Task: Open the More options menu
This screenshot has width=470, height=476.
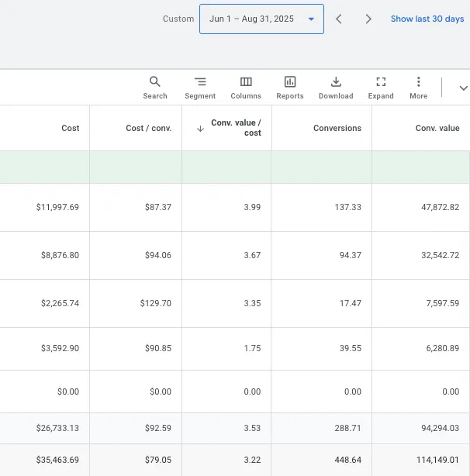Action: pyautogui.click(x=418, y=87)
